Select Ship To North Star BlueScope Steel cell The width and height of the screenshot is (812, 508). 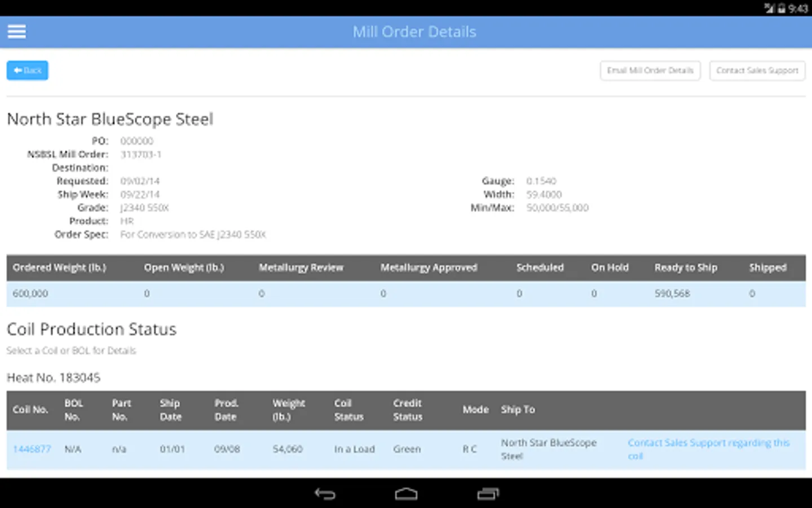click(549, 449)
